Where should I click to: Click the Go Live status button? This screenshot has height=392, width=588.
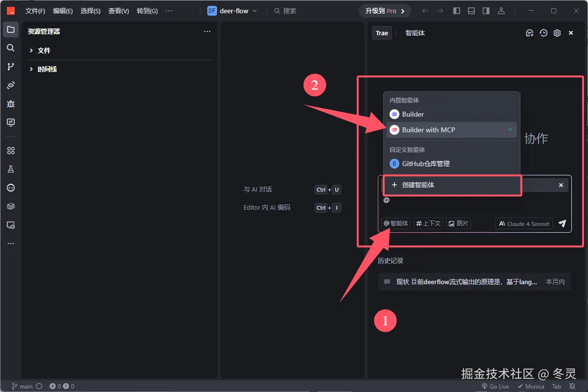point(495,386)
